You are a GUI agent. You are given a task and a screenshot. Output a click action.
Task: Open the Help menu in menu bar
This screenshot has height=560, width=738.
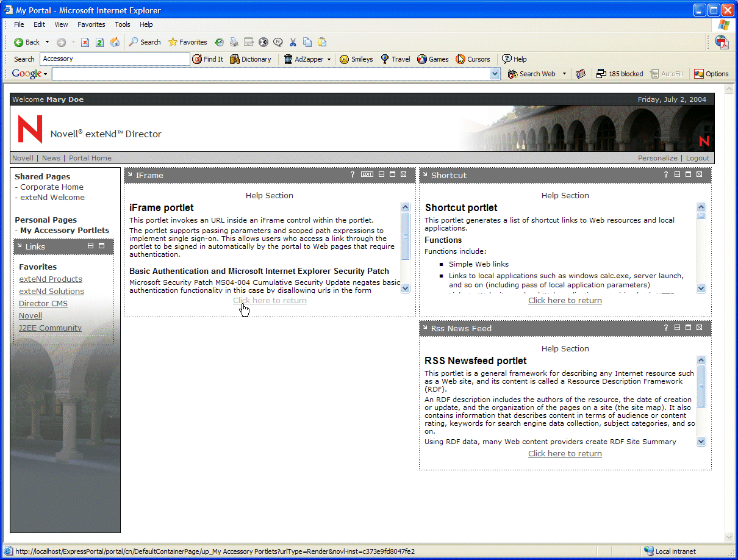pos(146,24)
